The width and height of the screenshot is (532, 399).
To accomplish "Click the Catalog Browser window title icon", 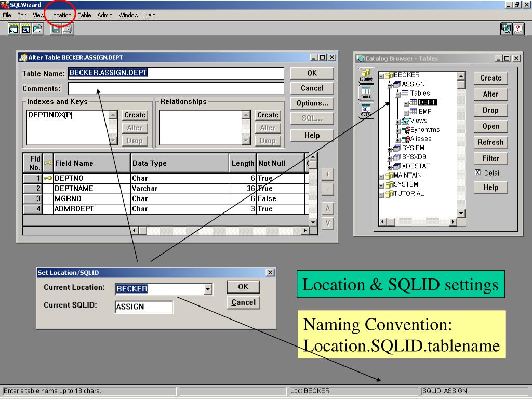I will click(361, 58).
